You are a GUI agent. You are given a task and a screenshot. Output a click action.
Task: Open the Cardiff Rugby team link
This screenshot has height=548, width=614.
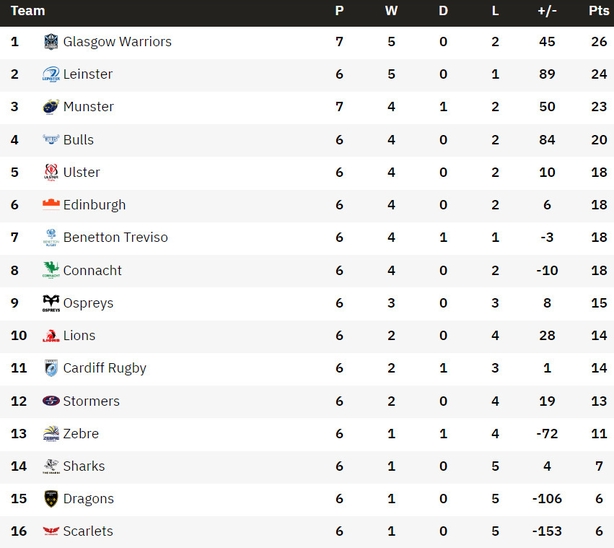(105, 368)
